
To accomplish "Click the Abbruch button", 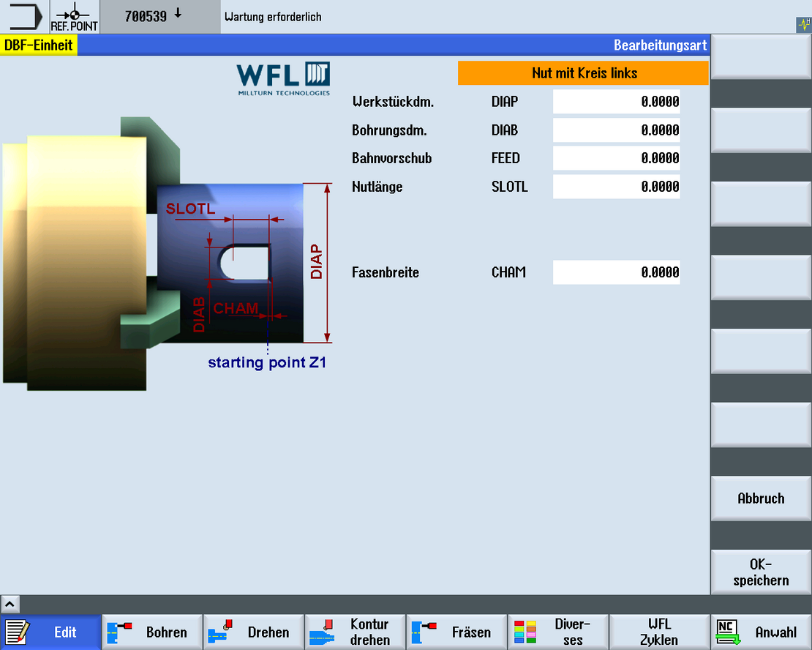I will click(x=761, y=498).
